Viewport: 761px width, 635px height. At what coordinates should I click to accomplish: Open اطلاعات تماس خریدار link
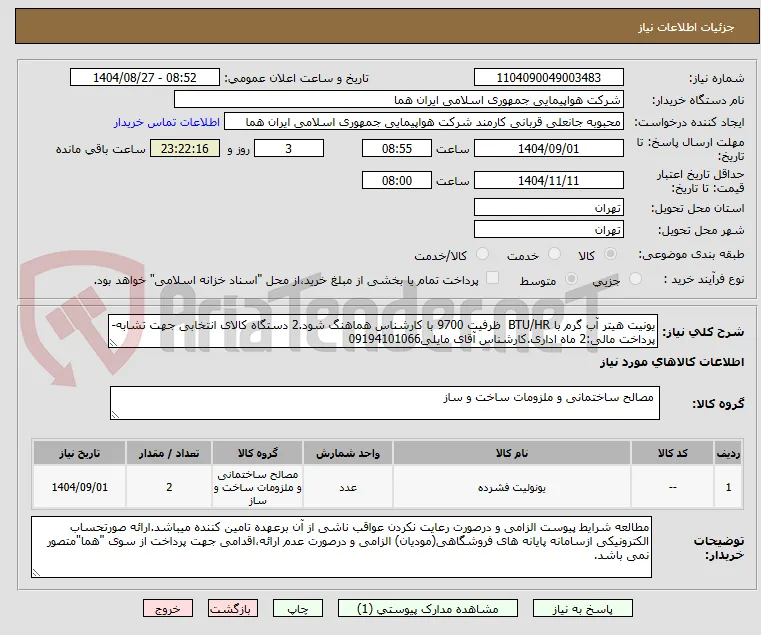pyautogui.click(x=166, y=122)
